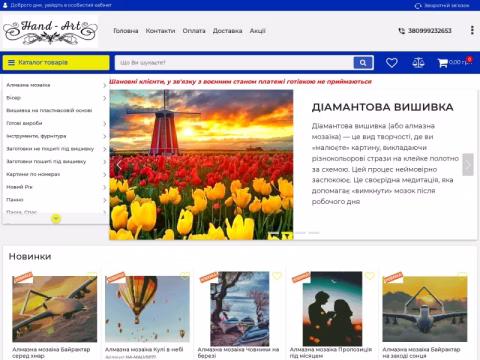Open Пропозиція під місяцем product image
This screenshot has width=480, height=360.
(x=332, y=309)
